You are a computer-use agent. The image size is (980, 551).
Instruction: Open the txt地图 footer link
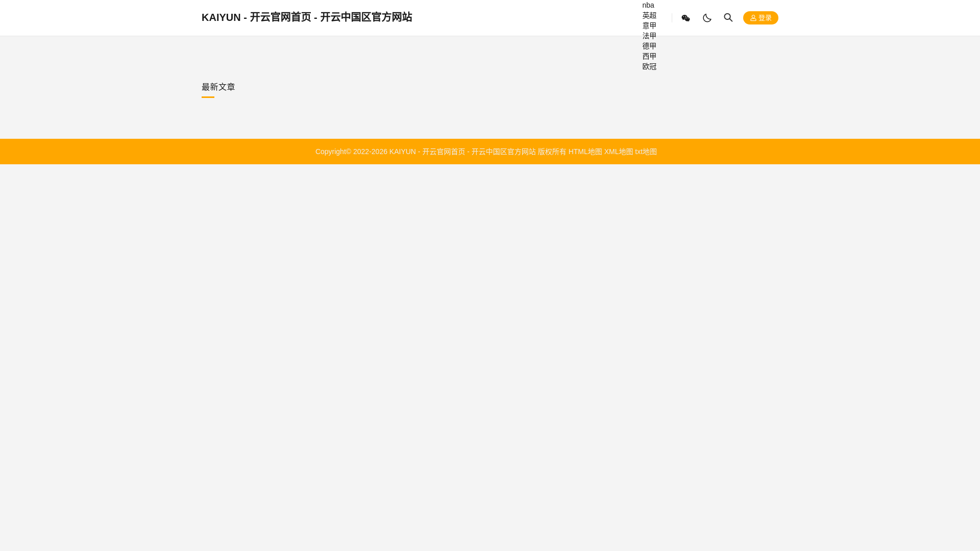pyautogui.click(x=646, y=152)
